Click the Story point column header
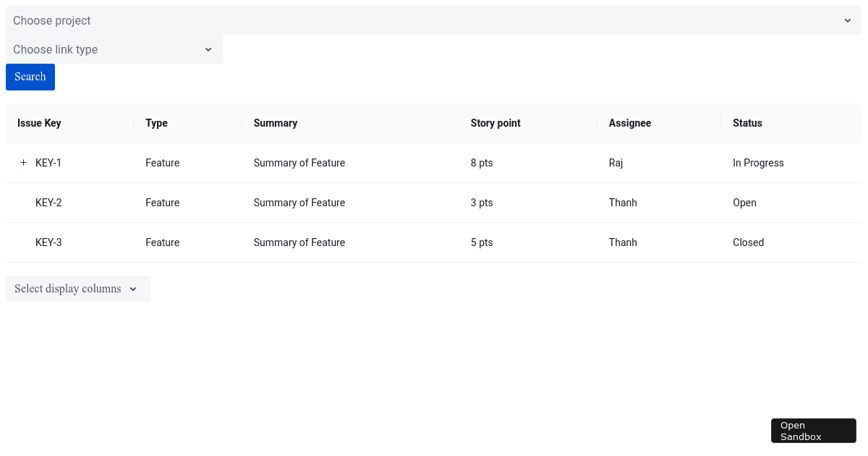 point(495,123)
